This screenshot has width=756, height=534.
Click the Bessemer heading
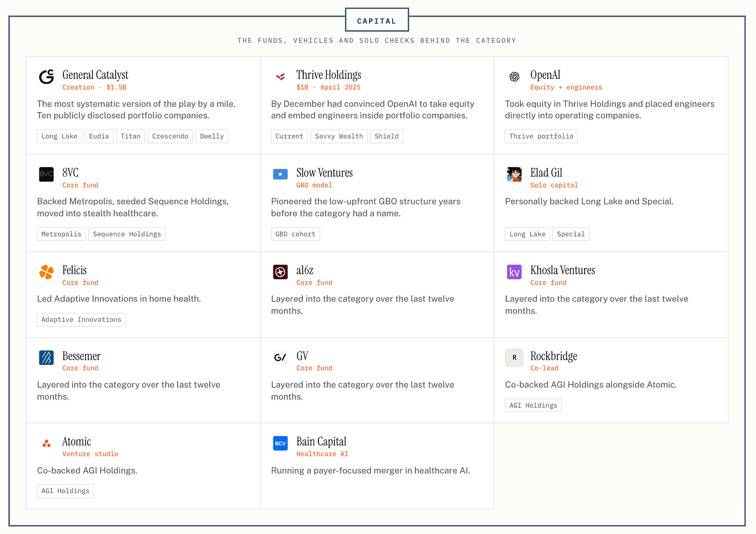point(82,356)
